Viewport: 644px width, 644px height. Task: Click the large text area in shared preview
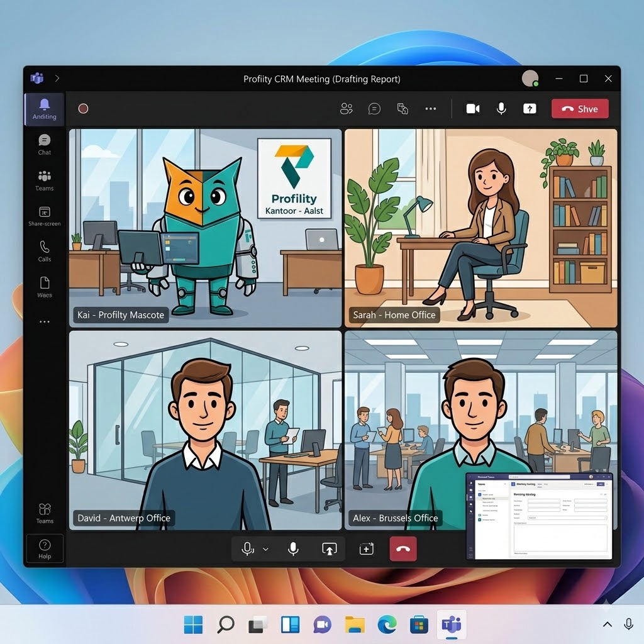pos(560,538)
